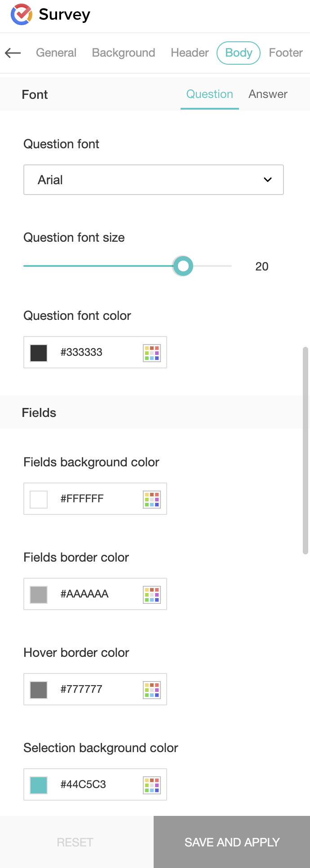310x868 pixels.
Task: Open palette picker for Fields border color
Action: pyautogui.click(x=152, y=594)
